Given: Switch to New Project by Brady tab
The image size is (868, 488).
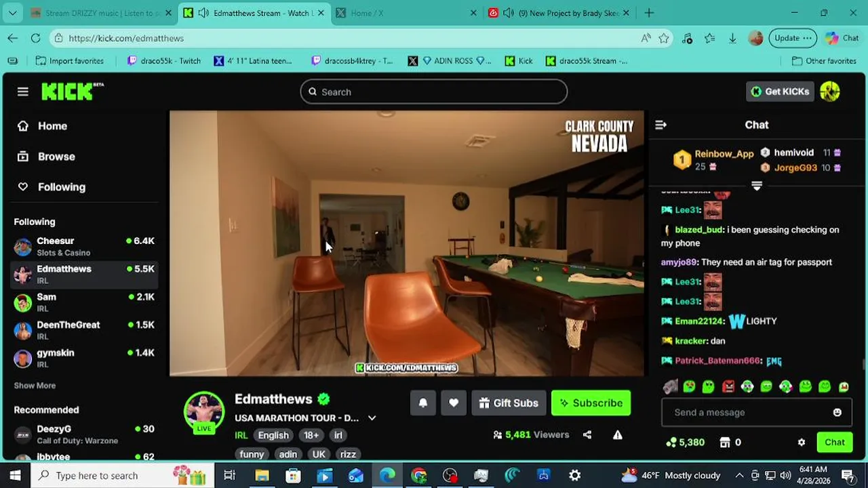Looking at the screenshot, I should (559, 13).
